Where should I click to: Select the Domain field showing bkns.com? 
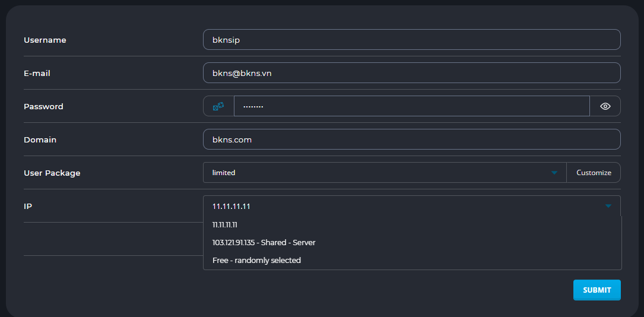click(x=411, y=140)
